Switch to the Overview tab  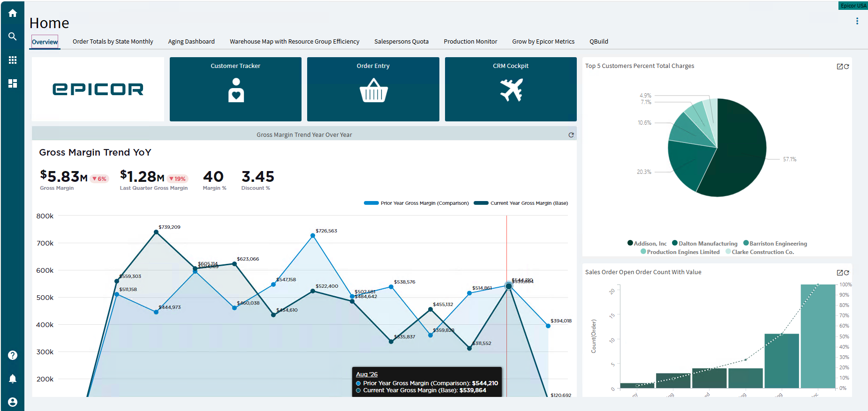45,42
